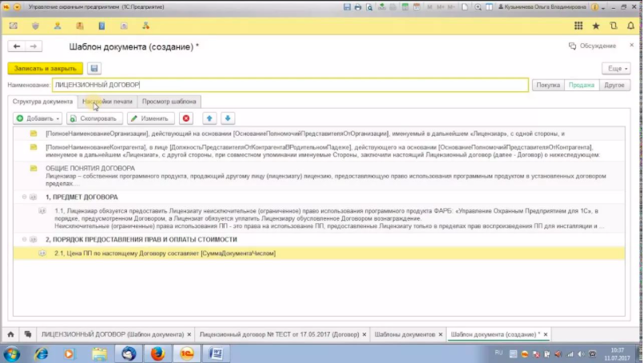The image size is (644, 363).
Task: Switch to 'Просмотр шаблона' tab
Action: (169, 102)
